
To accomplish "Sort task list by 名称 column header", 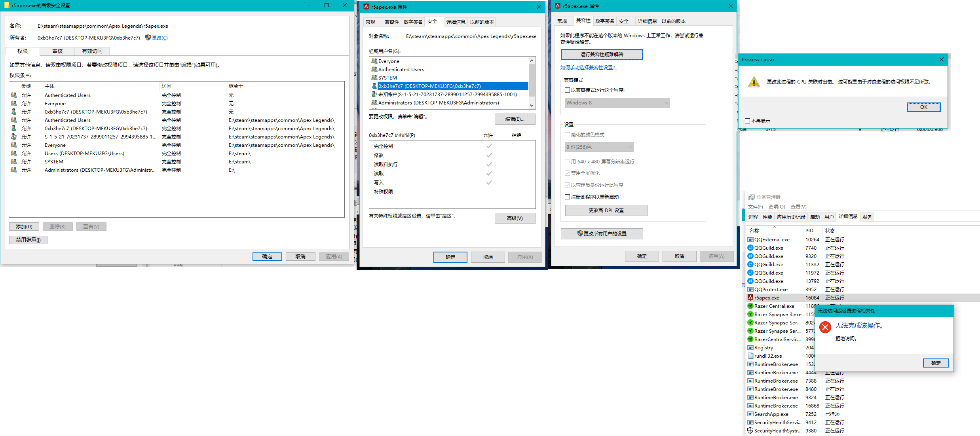I will [754, 230].
